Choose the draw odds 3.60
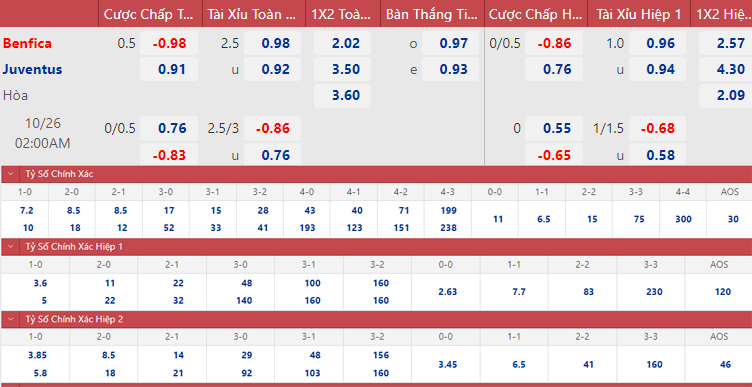The height and width of the screenshot is (387, 752). [342, 95]
